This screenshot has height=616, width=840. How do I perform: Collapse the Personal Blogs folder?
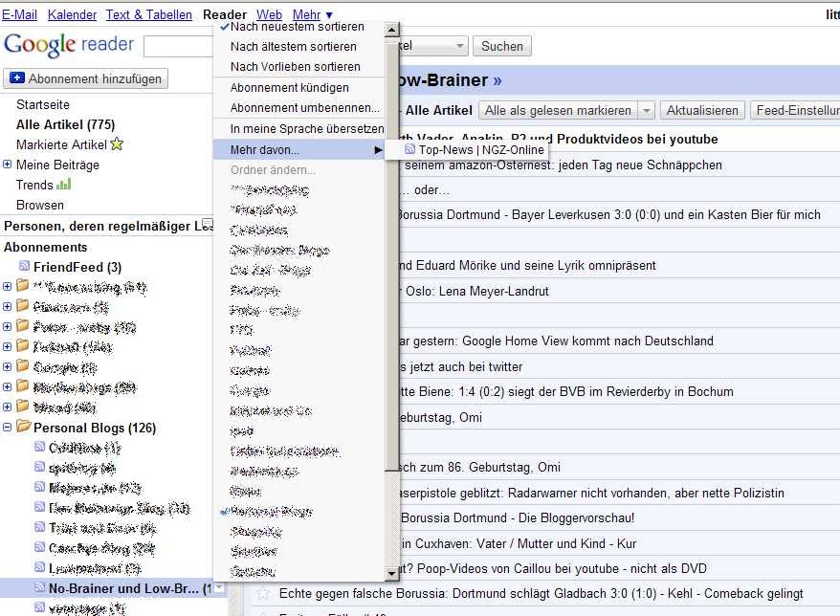point(7,428)
